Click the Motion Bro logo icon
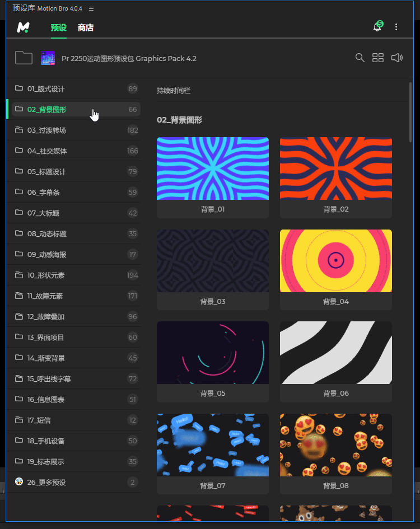Viewport: 420px width, 529px height. pos(24,27)
